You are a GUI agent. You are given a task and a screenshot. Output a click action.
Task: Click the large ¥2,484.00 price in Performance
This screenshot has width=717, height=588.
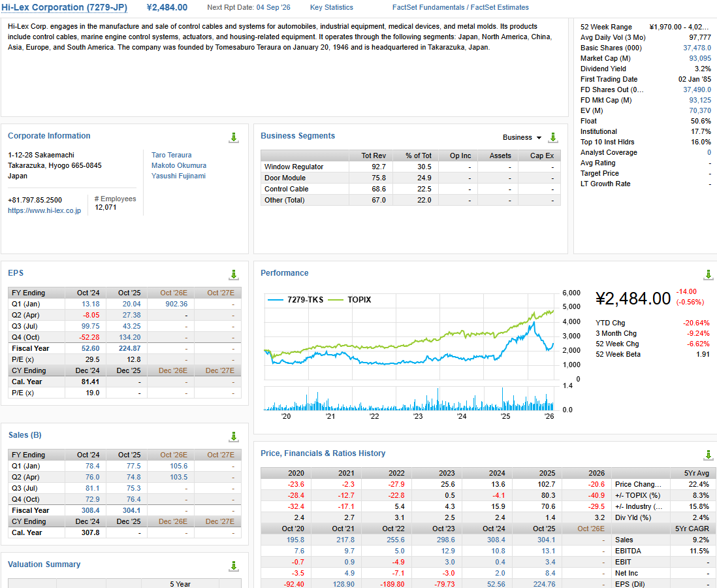(633, 299)
